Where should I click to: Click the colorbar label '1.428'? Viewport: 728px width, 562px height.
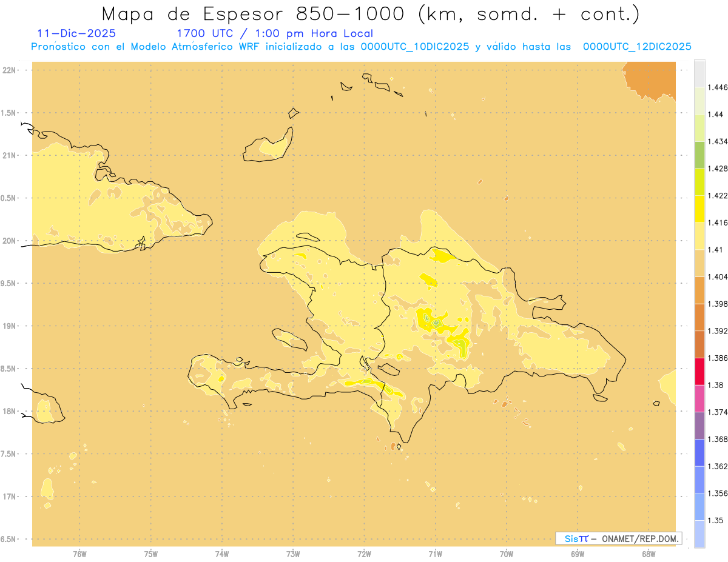point(718,168)
